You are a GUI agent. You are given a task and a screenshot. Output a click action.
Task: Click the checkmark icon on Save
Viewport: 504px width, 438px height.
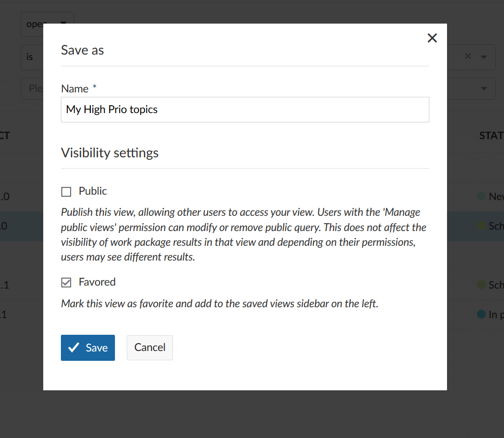click(x=74, y=348)
